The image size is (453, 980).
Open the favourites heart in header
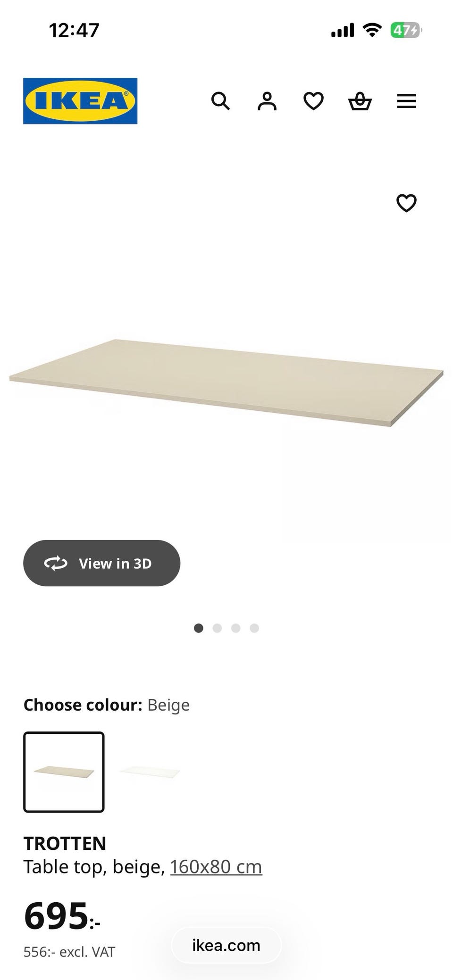point(313,101)
